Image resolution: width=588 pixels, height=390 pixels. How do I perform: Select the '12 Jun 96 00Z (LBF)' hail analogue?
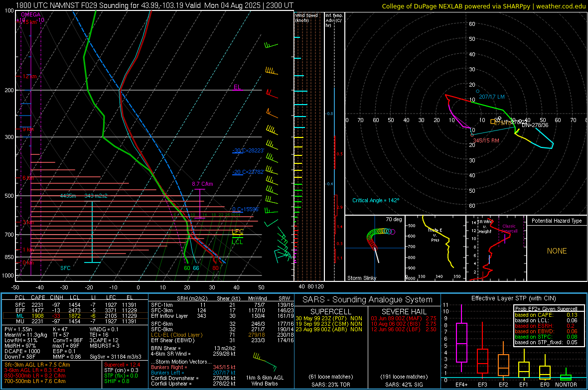click(404, 329)
